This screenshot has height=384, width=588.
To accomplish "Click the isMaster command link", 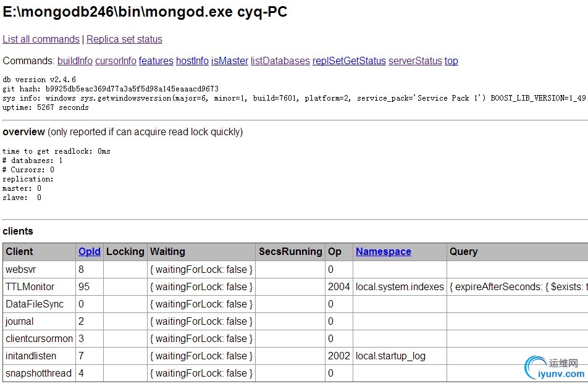I will click(229, 61).
